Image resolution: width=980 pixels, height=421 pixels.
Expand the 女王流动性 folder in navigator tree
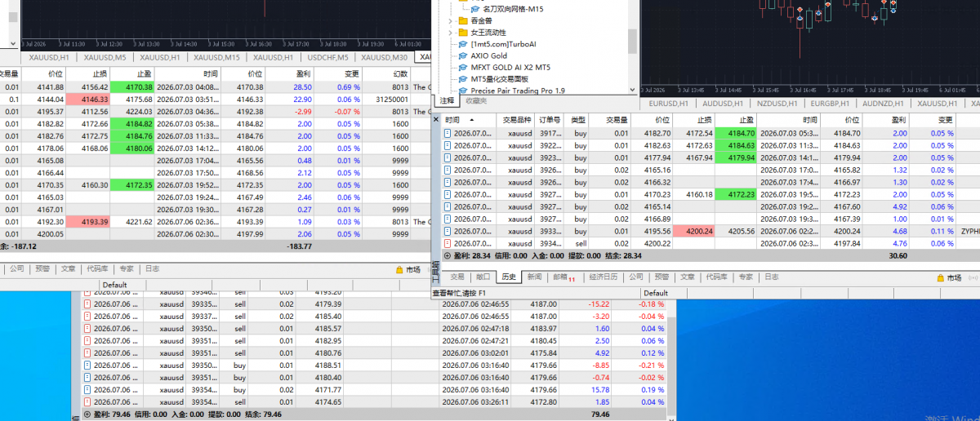pos(451,32)
